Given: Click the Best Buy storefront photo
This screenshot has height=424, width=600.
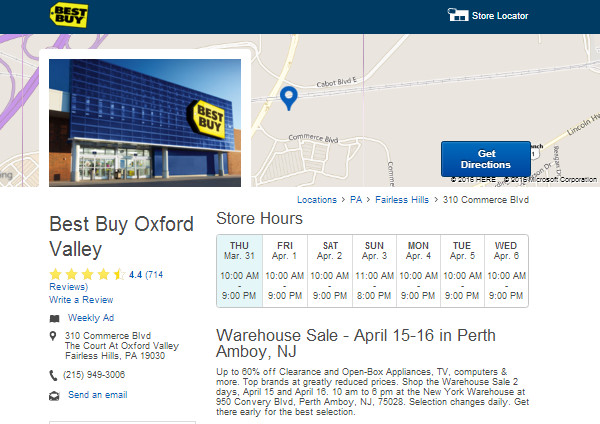Looking at the screenshot, I should (145, 122).
